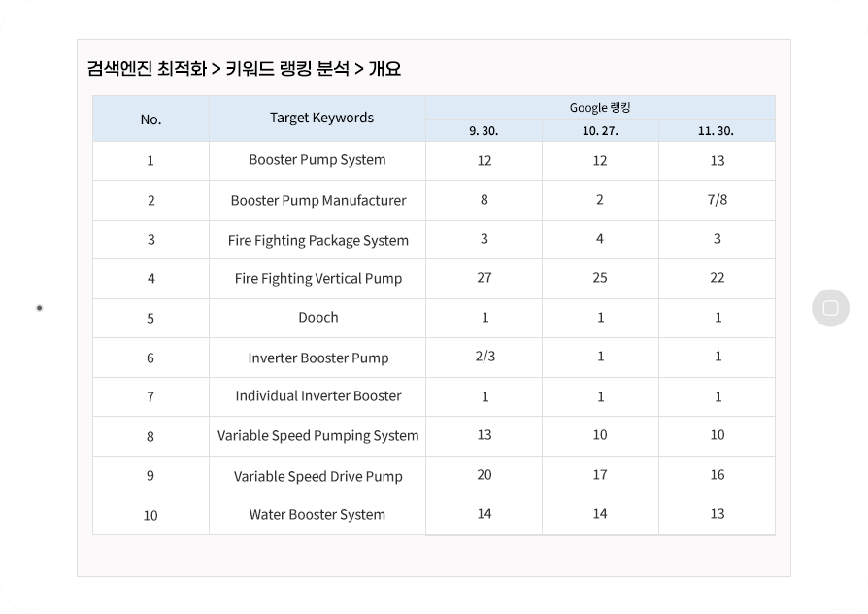The image size is (868, 614).
Task: Click the breadcrumb title '검색엔진 최적화 > 키워드 랭킹 분석 > 개요'
Action: (244, 69)
